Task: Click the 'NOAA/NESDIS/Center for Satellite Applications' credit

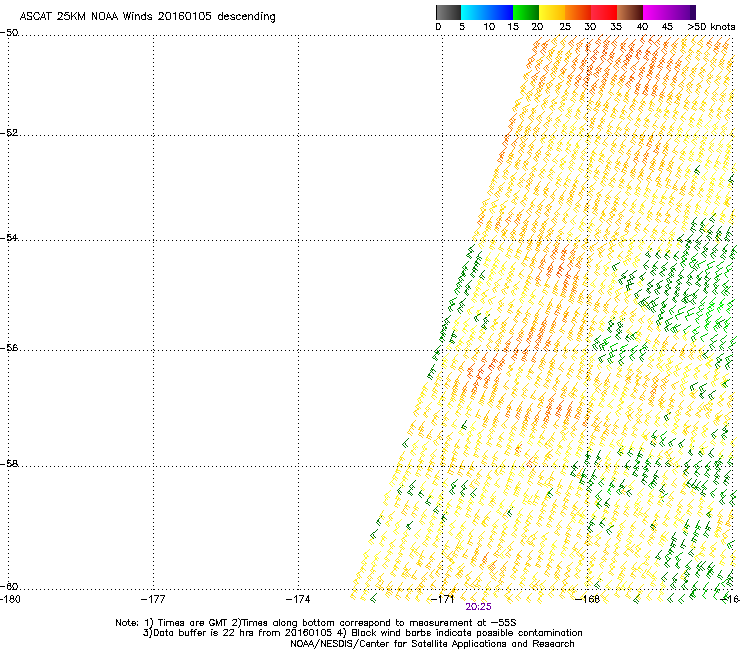Action: (400, 644)
